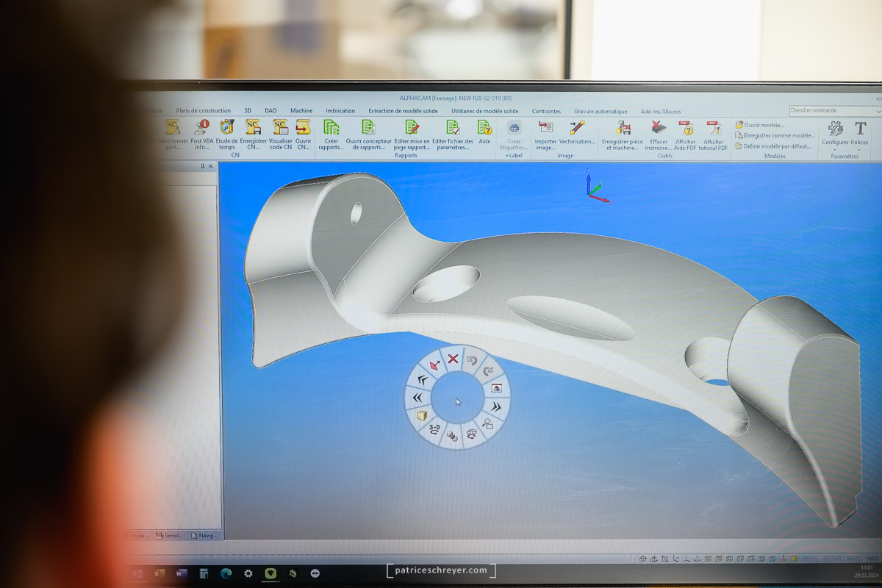Click the redo arrow on radial menu

point(488,371)
